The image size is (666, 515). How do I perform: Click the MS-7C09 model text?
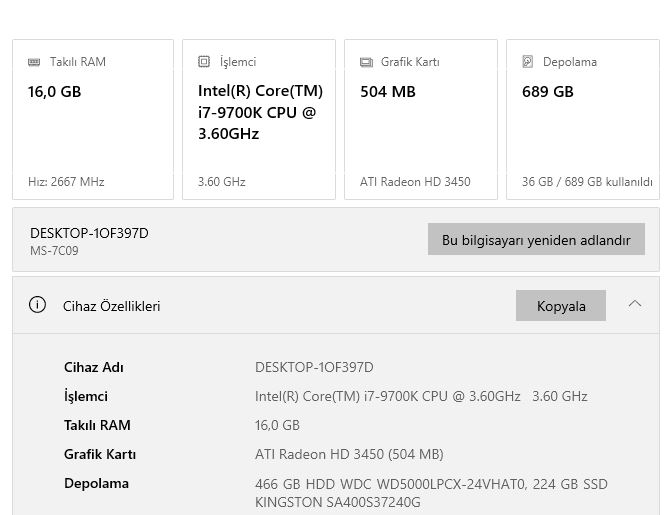tap(54, 251)
